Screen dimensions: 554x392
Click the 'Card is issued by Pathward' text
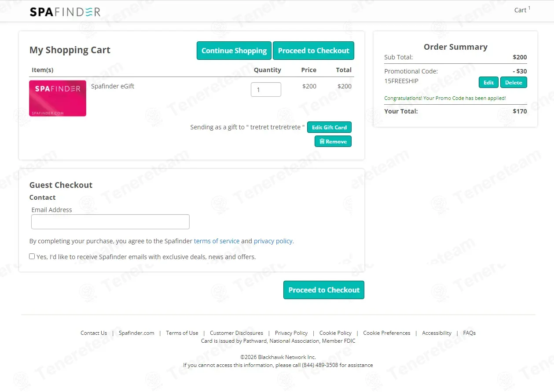click(278, 341)
